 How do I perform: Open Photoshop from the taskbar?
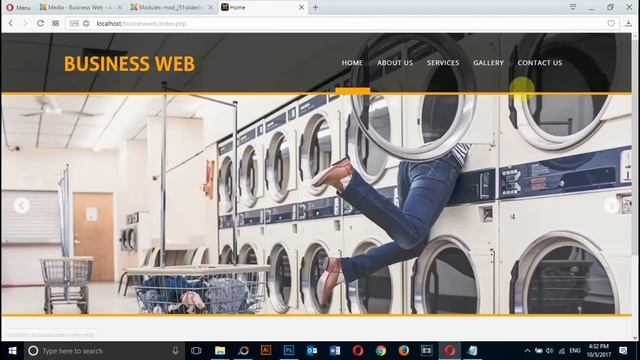pos(289,351)
